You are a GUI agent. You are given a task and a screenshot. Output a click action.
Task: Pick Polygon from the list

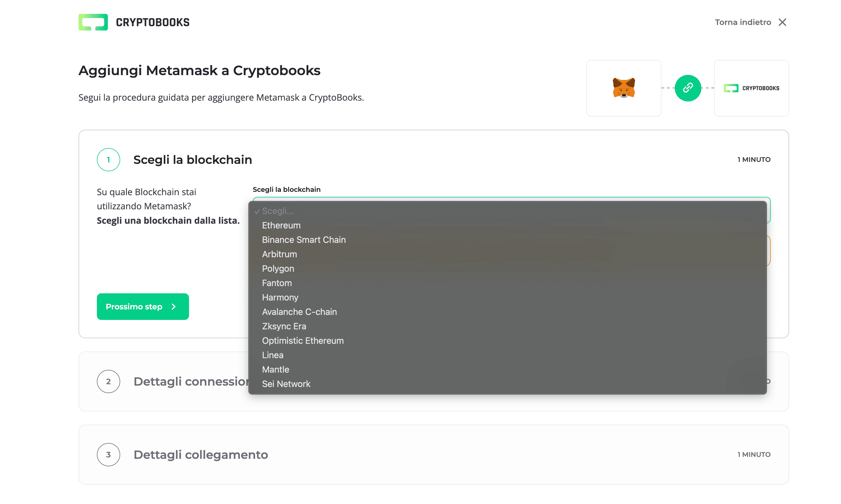click(x=278, y=269)
